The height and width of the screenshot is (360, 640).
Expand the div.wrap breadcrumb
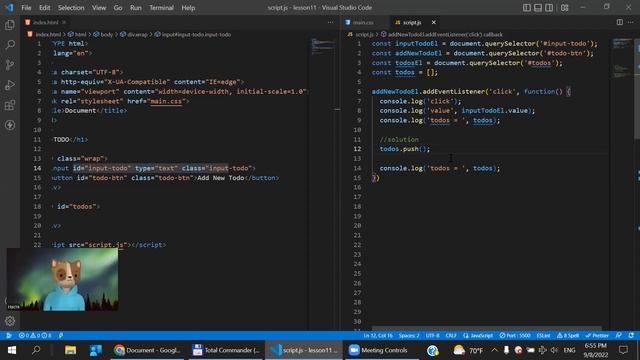pyautogui.click(x=134, y=35)
